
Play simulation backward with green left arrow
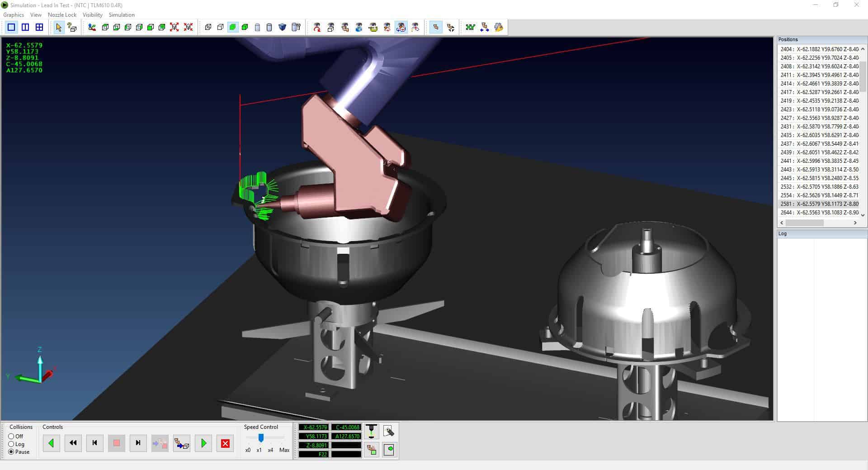(x=51, y=443)
